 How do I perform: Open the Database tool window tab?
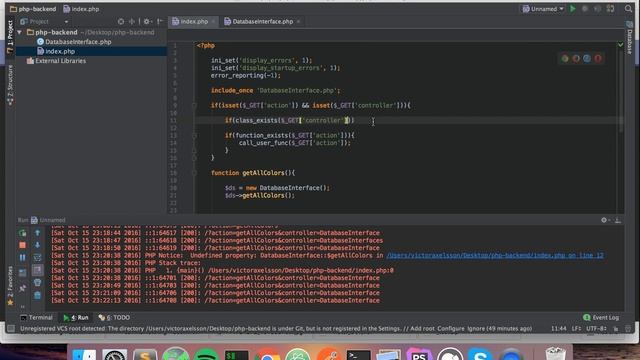630,38
